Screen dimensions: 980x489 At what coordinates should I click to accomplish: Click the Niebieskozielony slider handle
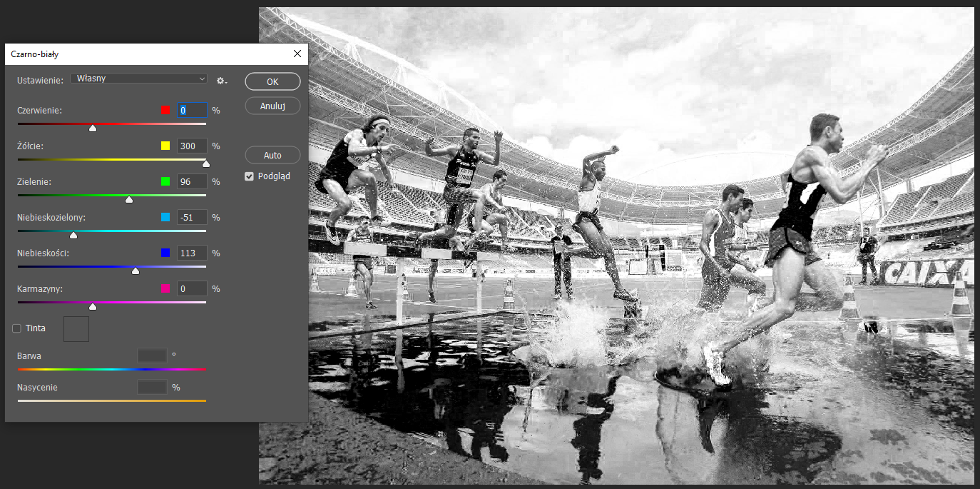(73, 235)
